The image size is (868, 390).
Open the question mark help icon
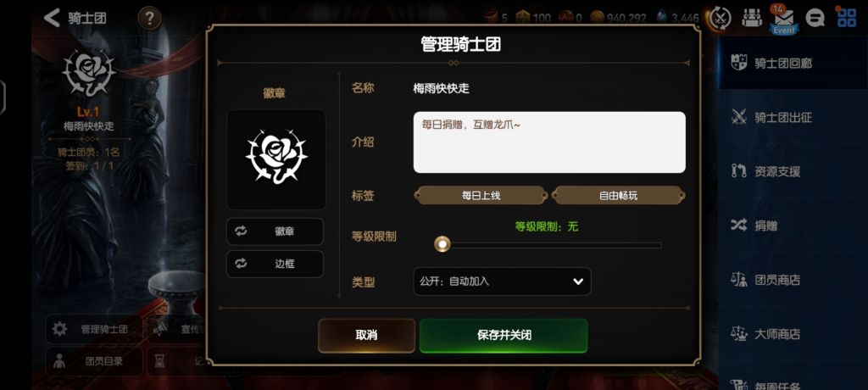click(x=149, y=19)
